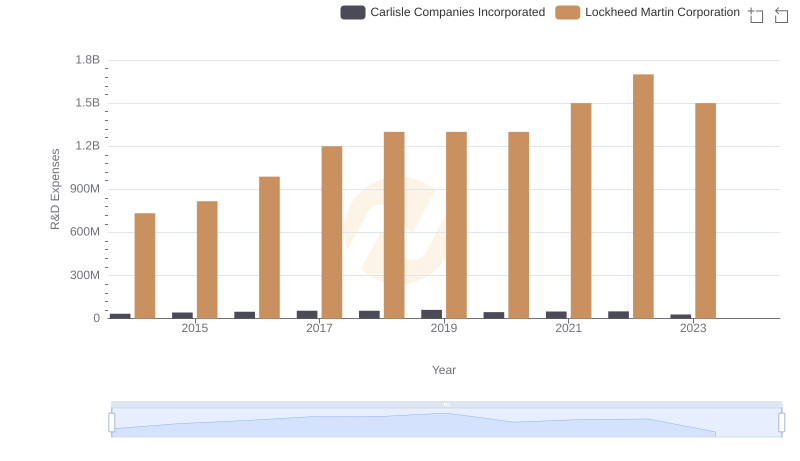The width and height of the screenshot is (800, 461).
Task: Click the Lockheed Martin 2018 bar
Action: coord(394,225)
